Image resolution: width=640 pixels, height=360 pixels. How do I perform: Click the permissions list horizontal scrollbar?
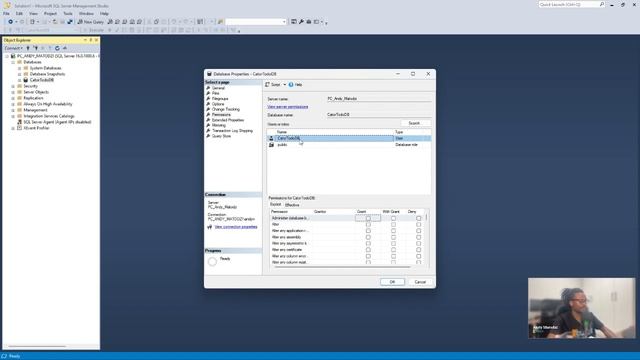pos(343,267)
